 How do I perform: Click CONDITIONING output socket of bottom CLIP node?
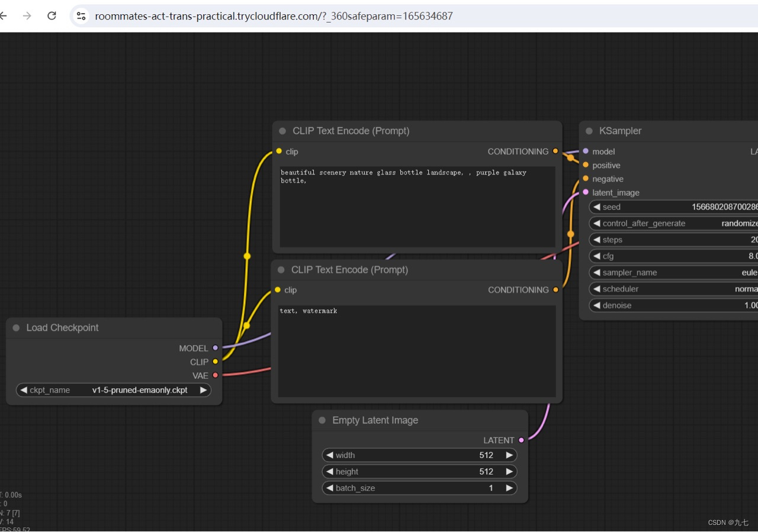tap(555, 290)
